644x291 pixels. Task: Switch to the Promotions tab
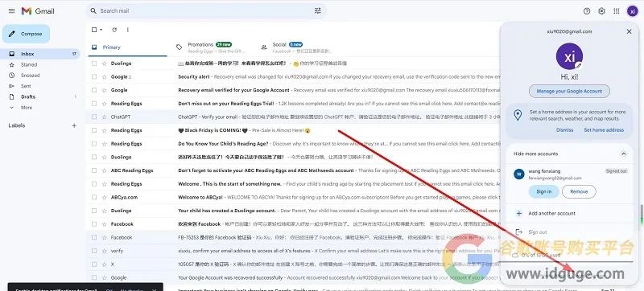[212, 47]
